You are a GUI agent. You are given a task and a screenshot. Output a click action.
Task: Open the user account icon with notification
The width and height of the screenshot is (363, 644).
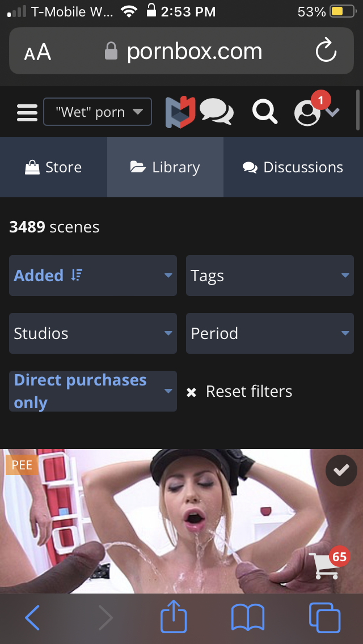[x=309, y=111]
